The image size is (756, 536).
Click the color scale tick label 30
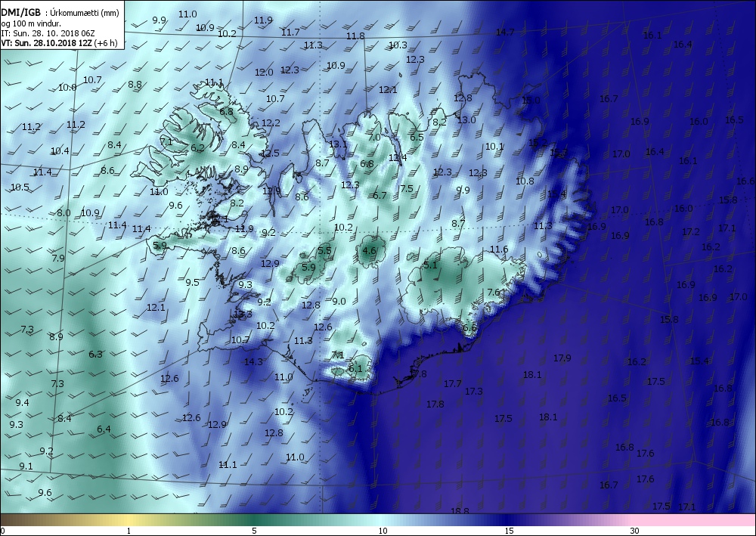pyautogui.click(x=635, y=531)
